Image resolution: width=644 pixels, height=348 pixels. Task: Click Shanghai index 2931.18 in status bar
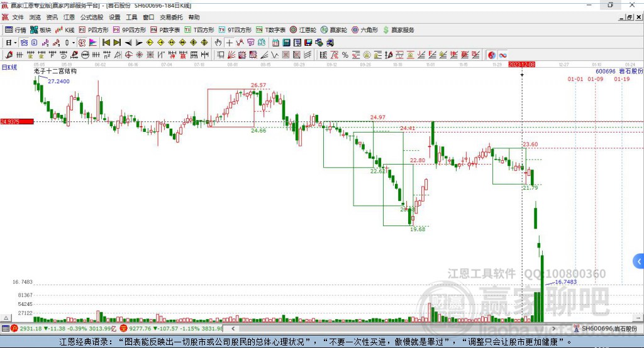32,329
